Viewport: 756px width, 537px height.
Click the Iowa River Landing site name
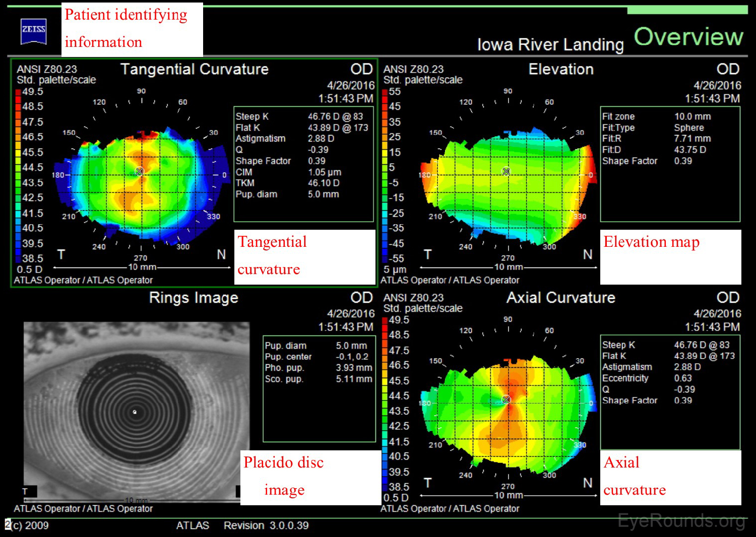tap(550, 45)
